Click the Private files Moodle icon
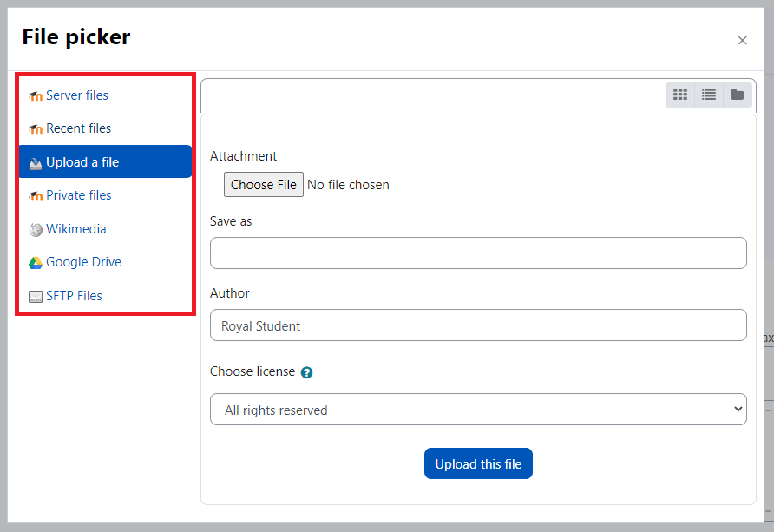Image resolution: width=774 pixels, height=532 pixels. point(36,196)
